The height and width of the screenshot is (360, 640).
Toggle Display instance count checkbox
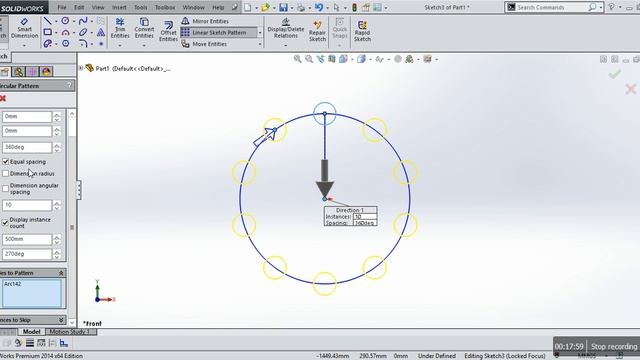[5, 222]
